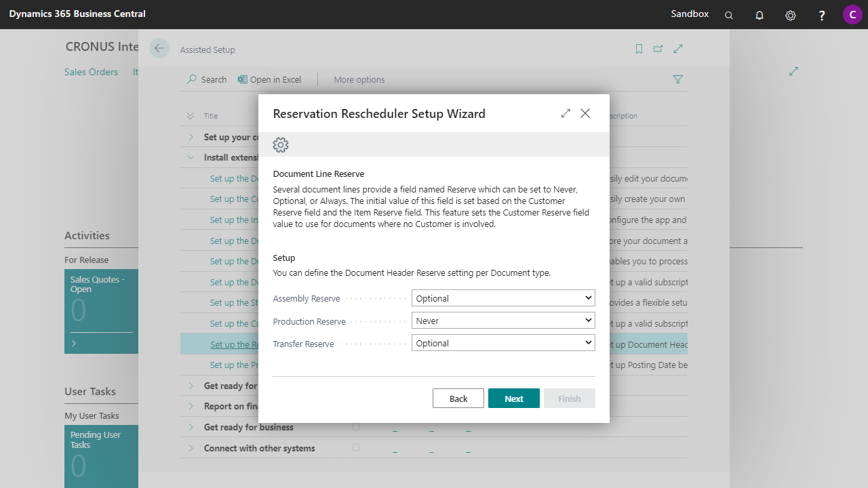Open the Transfer Reserve dropdown
The image size is (868, 488).
(502, 343)
